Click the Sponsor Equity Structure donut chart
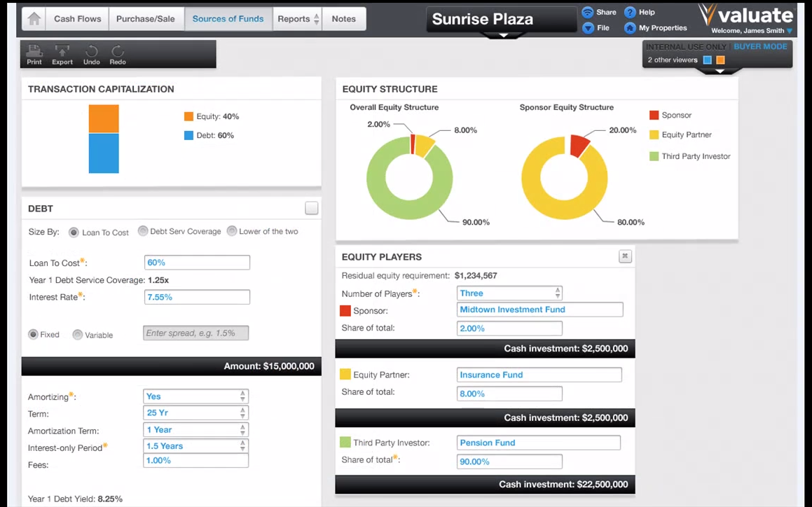This screenshot has width=812, height=507. (x=565, y=177)
